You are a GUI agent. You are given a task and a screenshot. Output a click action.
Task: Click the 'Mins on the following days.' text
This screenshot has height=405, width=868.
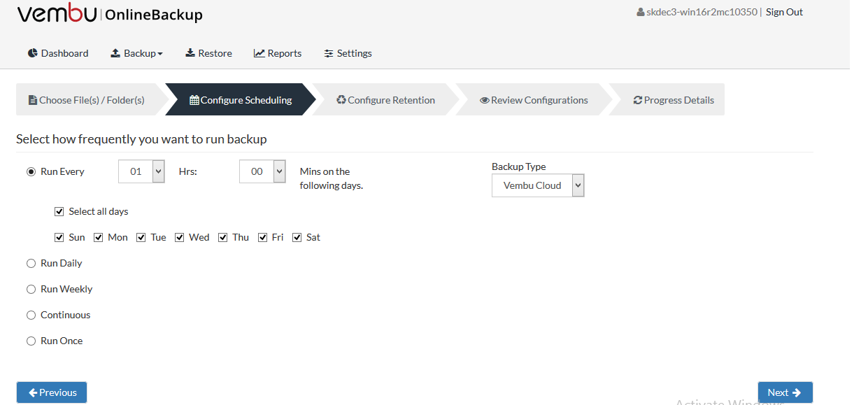332,178
